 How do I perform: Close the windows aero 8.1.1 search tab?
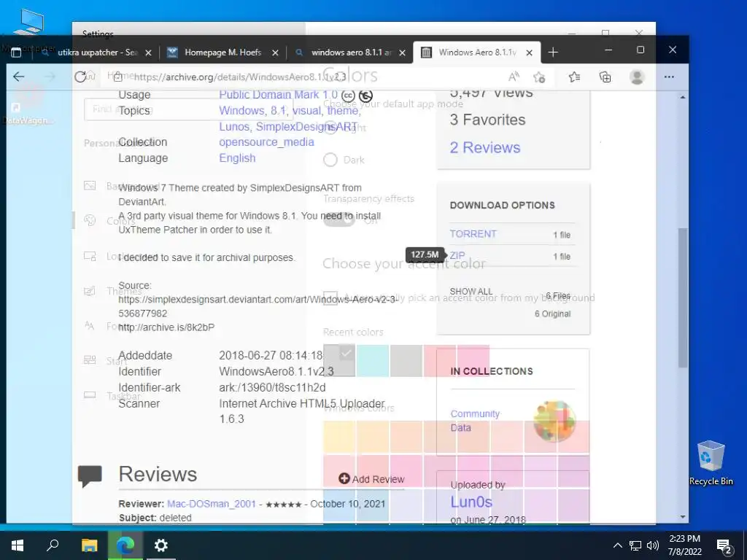click(402, 52)
